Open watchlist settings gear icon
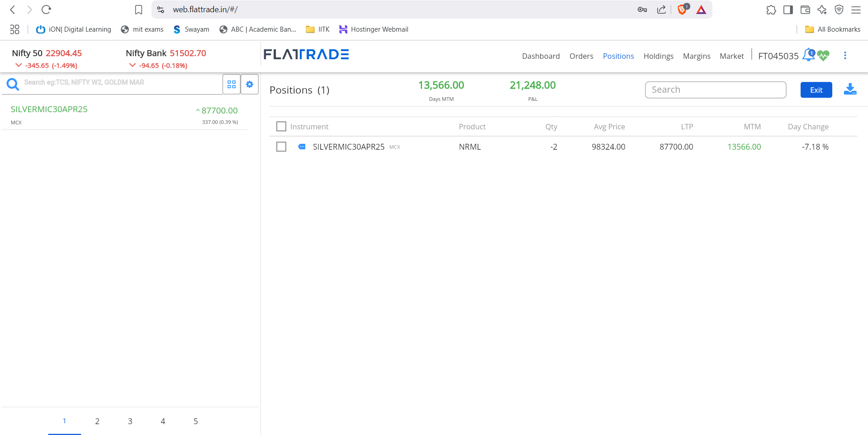Viewport: 868px width, 435px height. 249,85
